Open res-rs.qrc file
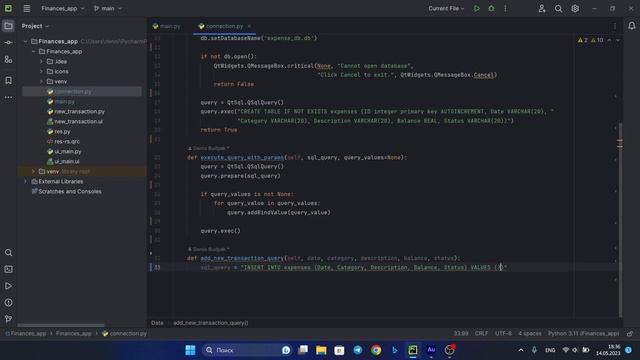Image resolution: width=640 pixels, height=360 pixels. pos(67,141)
